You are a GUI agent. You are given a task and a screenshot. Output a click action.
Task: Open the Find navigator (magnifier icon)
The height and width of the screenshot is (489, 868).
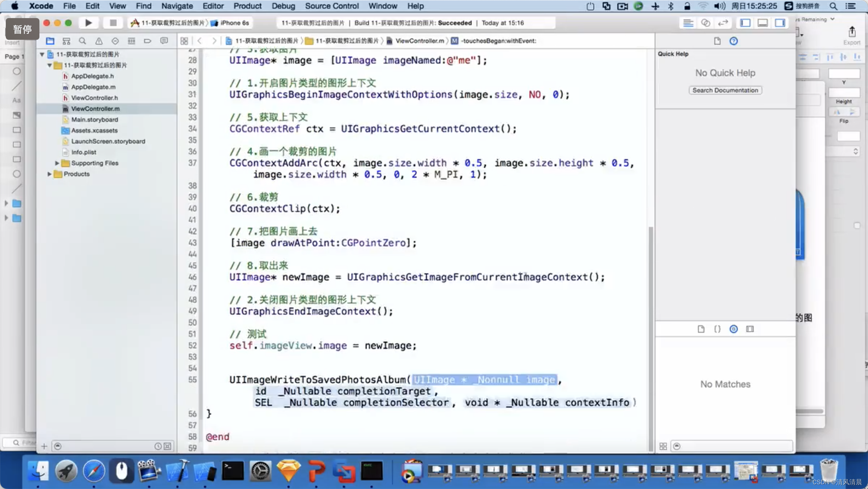[x=82, y=41]
